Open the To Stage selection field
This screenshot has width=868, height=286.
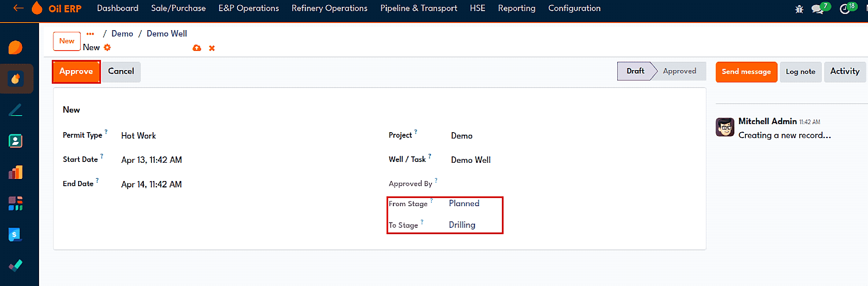tap(473, 225)
